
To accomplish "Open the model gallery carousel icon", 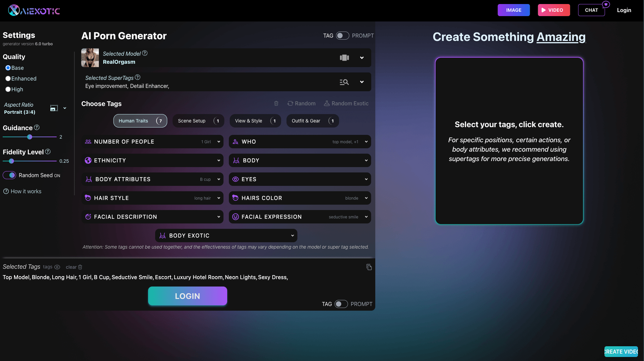I will point(344,58).
